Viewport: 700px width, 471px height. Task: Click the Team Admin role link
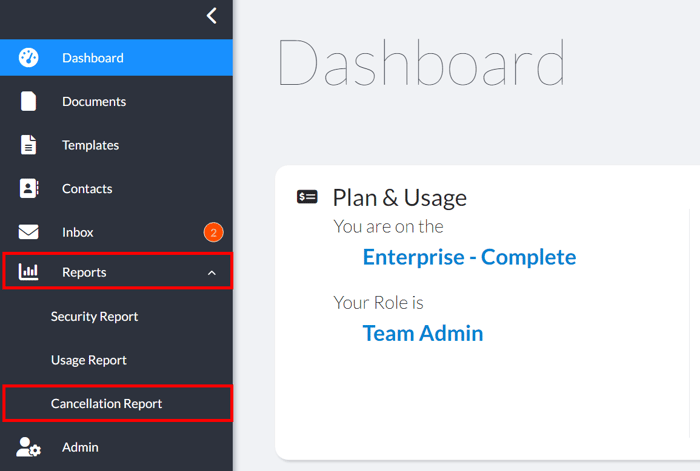click(x=422, y=333)
